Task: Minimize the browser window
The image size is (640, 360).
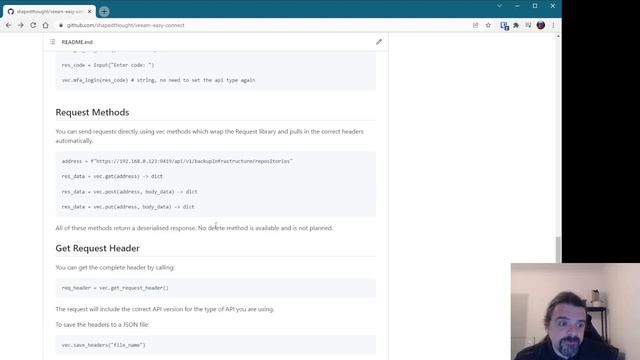Action: coord(517,6)
